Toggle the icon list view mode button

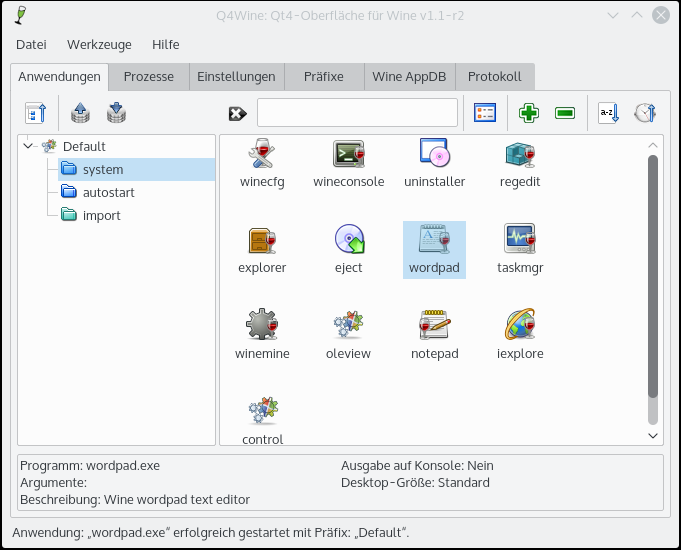tap(485, 113)
